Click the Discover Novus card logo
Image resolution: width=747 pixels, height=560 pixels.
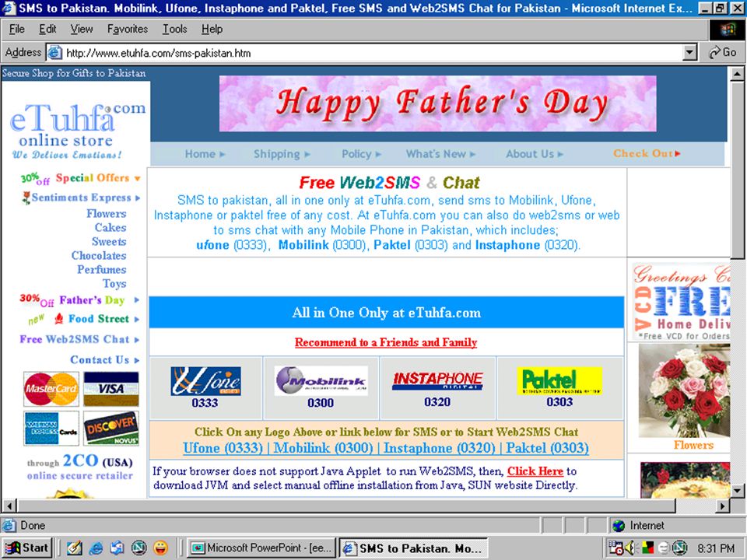111,428
